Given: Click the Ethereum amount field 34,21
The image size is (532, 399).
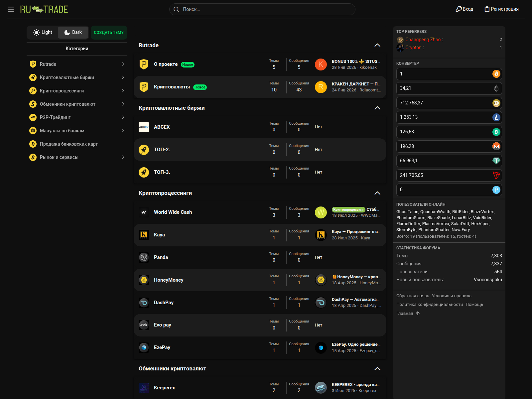Looking at the screenshot, I should point(449,88).
